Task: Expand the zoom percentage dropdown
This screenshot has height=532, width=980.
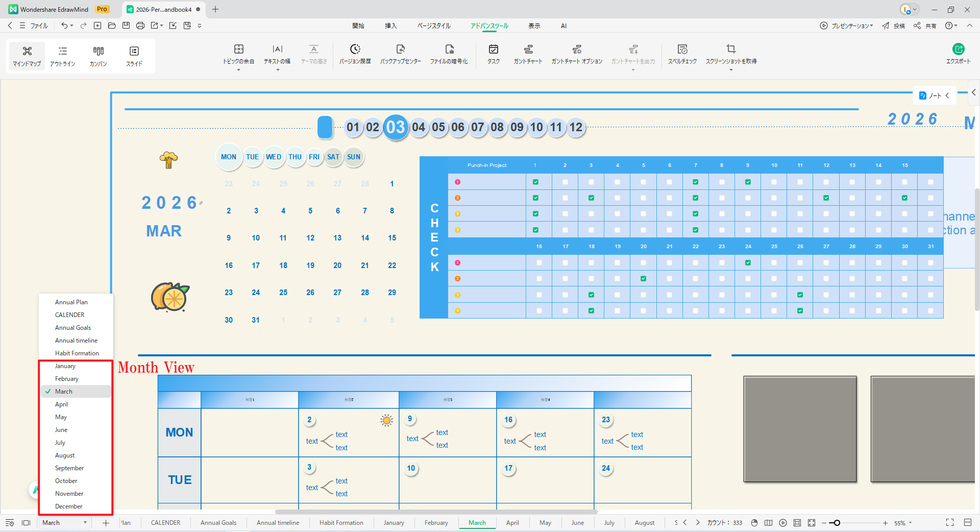Action: click(910, 523)
